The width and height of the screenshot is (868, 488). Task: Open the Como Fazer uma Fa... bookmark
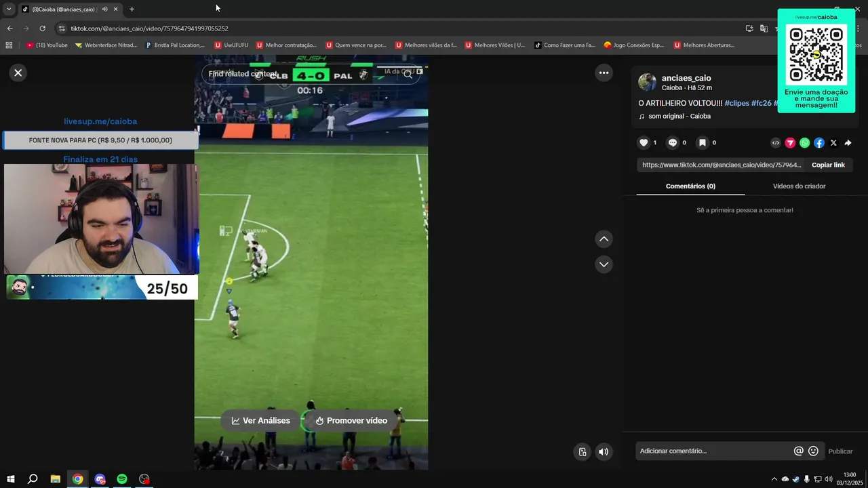click(x=564, y=45)
